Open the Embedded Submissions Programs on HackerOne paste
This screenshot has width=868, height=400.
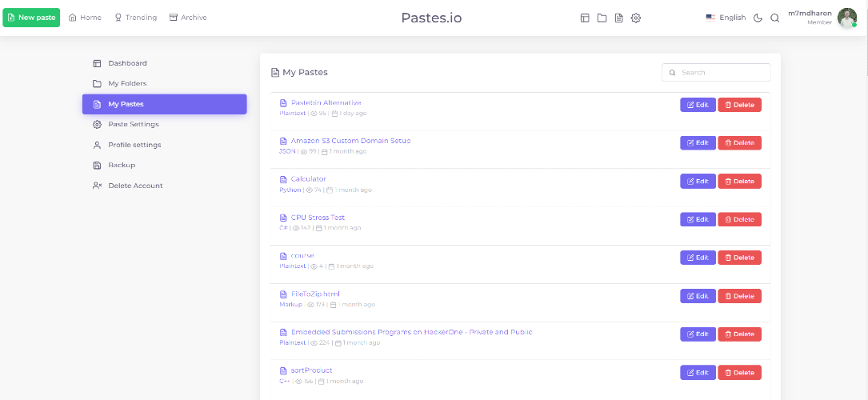[x=412, y=332]
